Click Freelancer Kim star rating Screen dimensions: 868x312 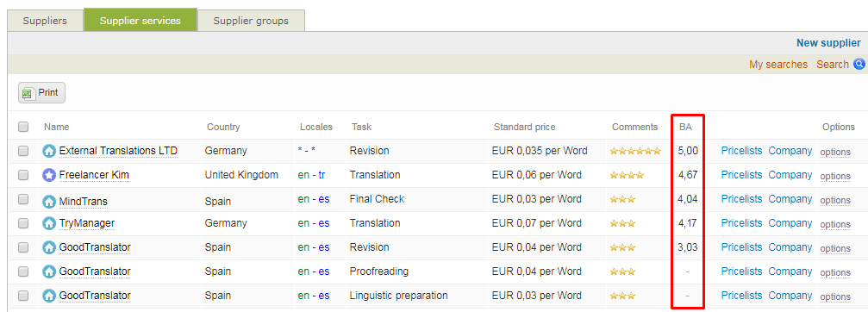[x=627, y=175]
